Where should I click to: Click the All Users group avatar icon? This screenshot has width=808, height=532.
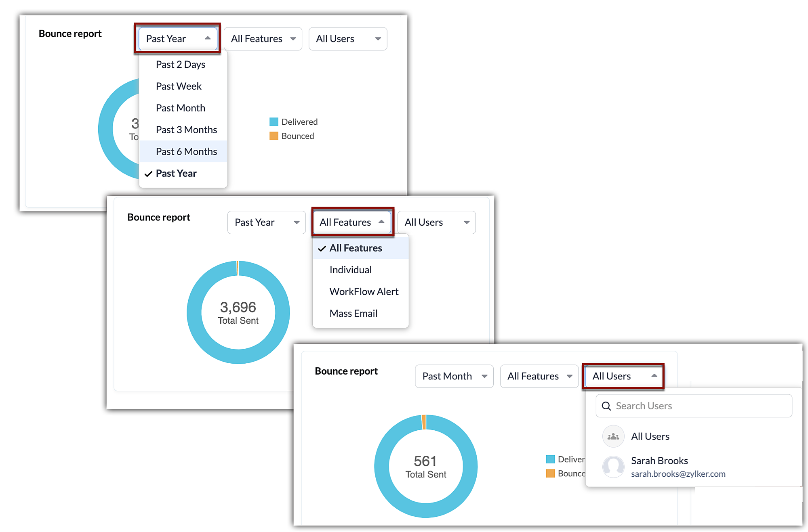pos(613,436)
